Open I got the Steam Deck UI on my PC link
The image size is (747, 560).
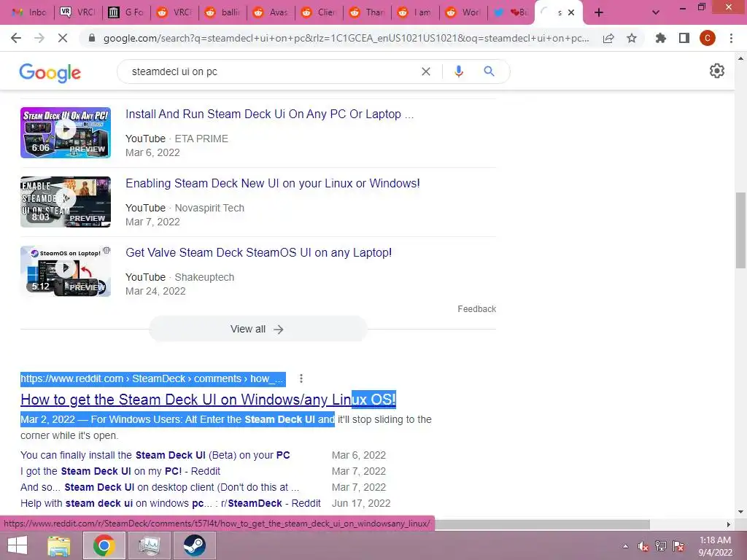(x=120, y=472)
